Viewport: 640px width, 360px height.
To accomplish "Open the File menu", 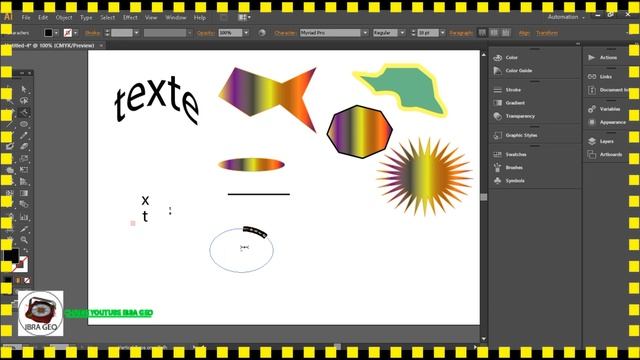I will (x=26, y=18).
